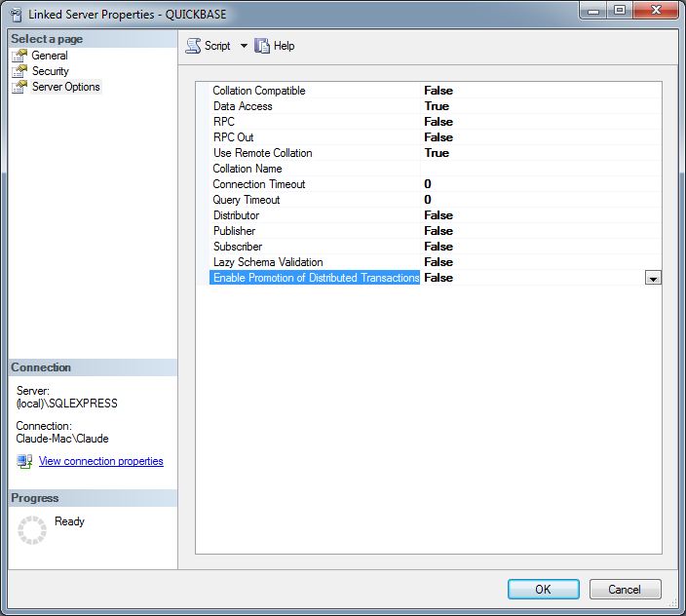Minimize the Linked Server Properties window
The width and height of the screenshot is (686, 616).
[593, 11]
